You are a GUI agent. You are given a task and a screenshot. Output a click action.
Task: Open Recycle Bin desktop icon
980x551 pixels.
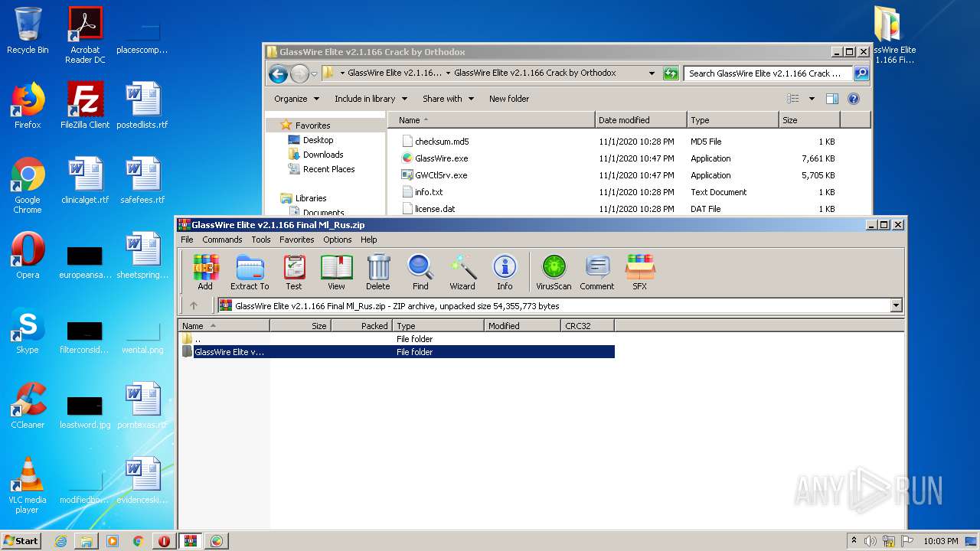click(x=28, y=31)
